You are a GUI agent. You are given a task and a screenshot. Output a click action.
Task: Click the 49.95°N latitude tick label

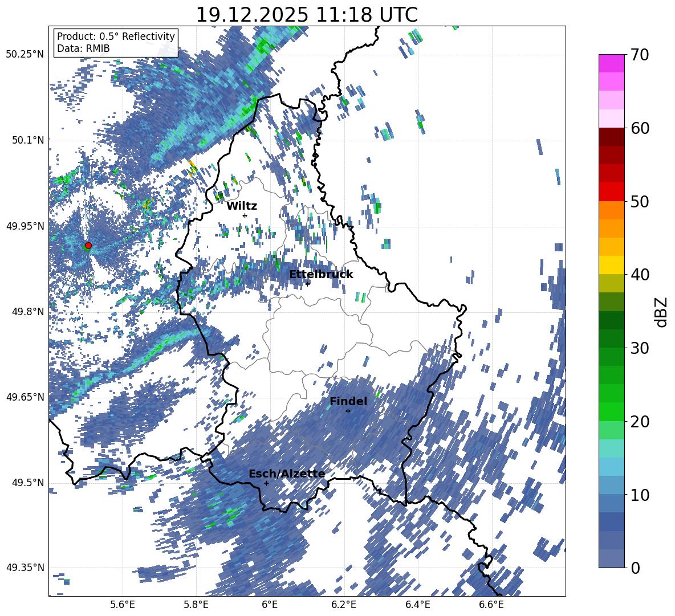coord(25,226)
